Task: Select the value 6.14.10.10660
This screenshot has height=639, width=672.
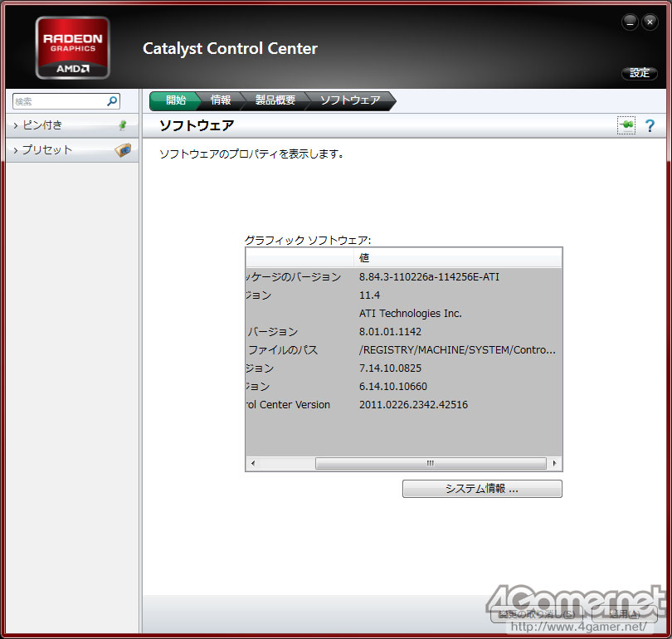Action: pos(393,387)
